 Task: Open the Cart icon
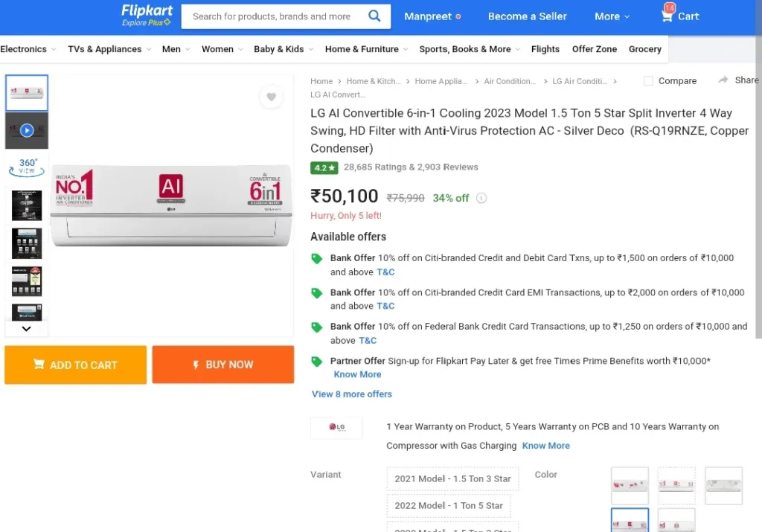coord(679,16)
